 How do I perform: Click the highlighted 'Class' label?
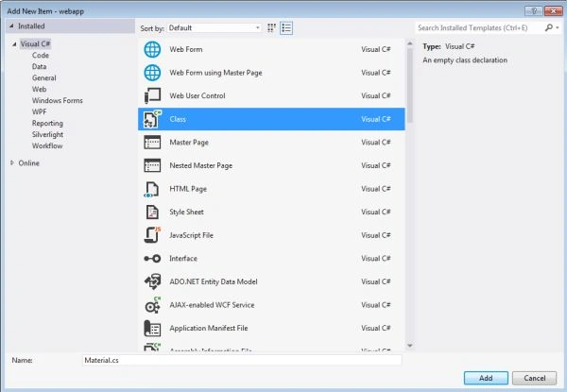coord(178,119)
